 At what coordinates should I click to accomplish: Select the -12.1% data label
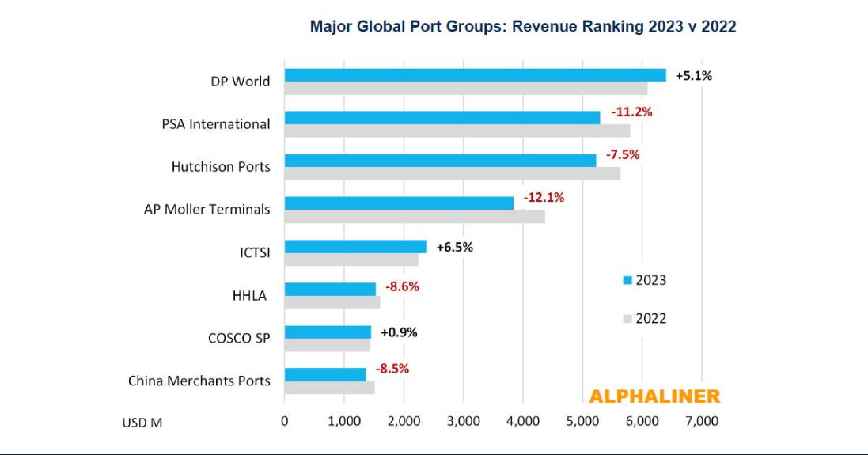click(544, 198)
